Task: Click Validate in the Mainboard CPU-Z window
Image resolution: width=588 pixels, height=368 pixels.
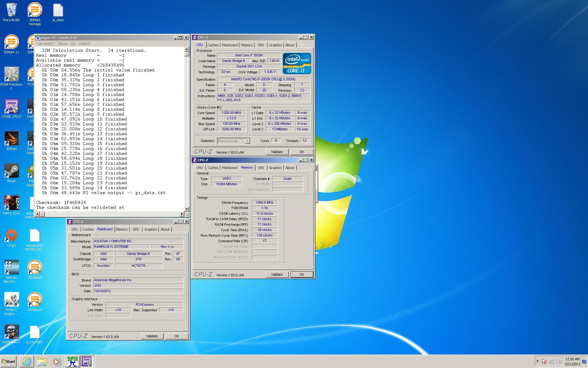Action: pyautogui.click(x=152, y=336)
